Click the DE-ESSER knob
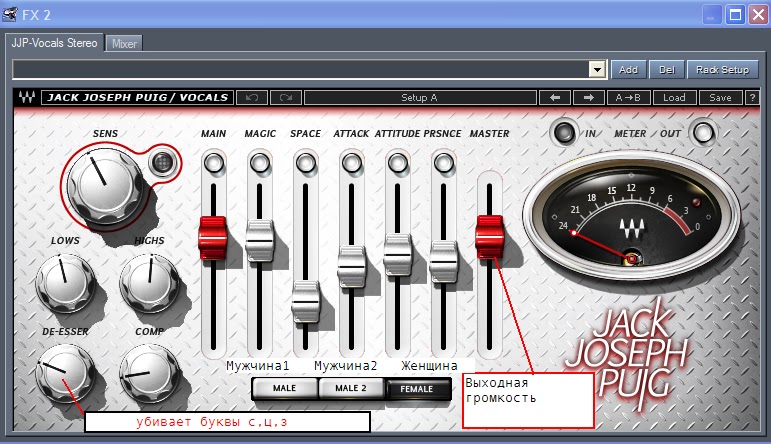 (x=64, y=373)
